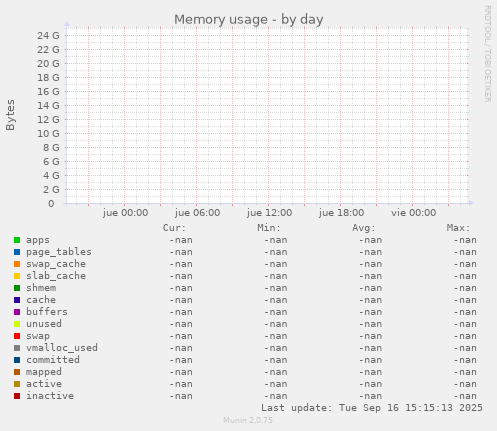497x431 pixels.
Task: Select the 'apps' legend label
Action: (x=38, y=240)
